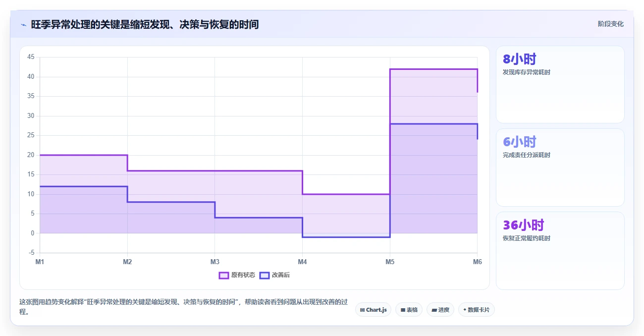Toggle the 原有状态 legend series
This screenshot has height=336, width=644.
coord(237,275)
